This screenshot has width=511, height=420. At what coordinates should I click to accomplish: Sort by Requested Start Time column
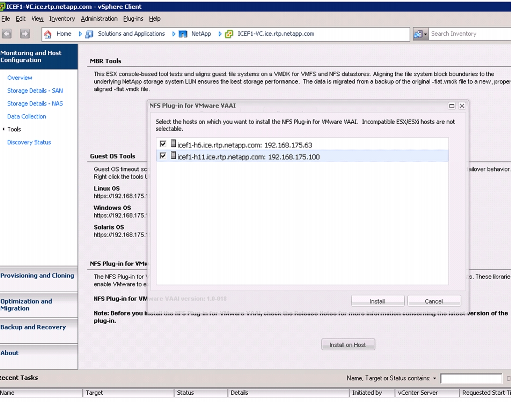[x=485, y=393]
